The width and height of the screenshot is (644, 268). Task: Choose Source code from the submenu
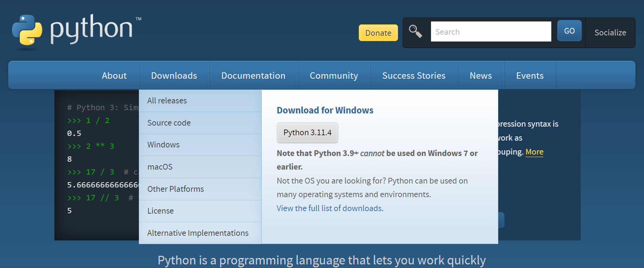[x=169, y=123]
